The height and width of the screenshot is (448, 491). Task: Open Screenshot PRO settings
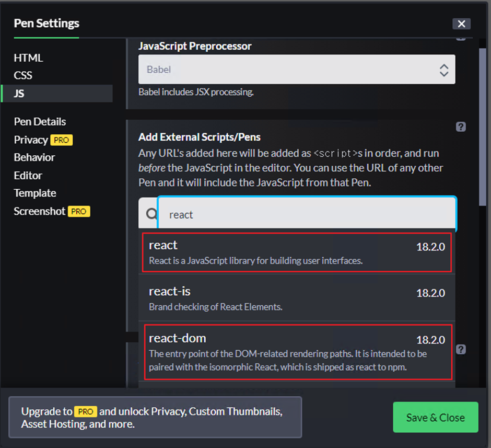coord(52,211)
